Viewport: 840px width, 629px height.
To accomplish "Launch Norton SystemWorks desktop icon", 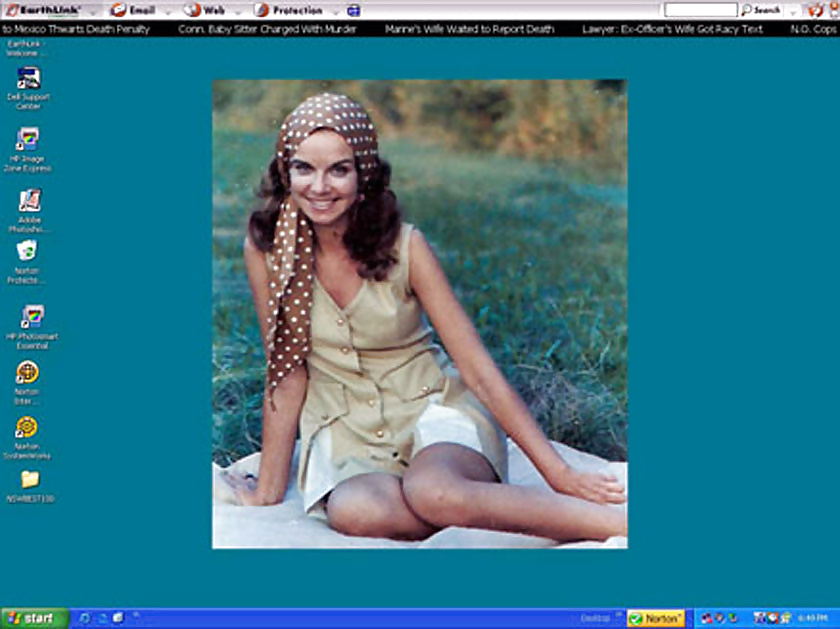I will click(x=27, y=428).
